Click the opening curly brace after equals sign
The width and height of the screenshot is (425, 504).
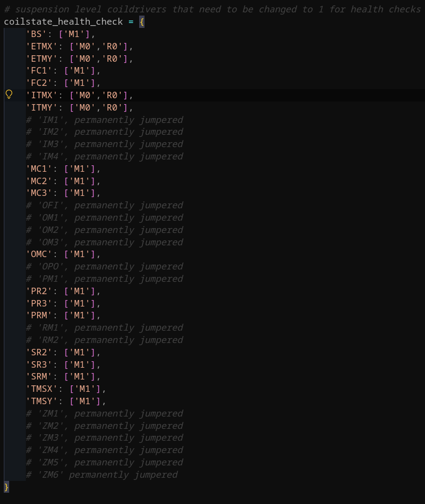pyautogui.click(x=141, y=22)
